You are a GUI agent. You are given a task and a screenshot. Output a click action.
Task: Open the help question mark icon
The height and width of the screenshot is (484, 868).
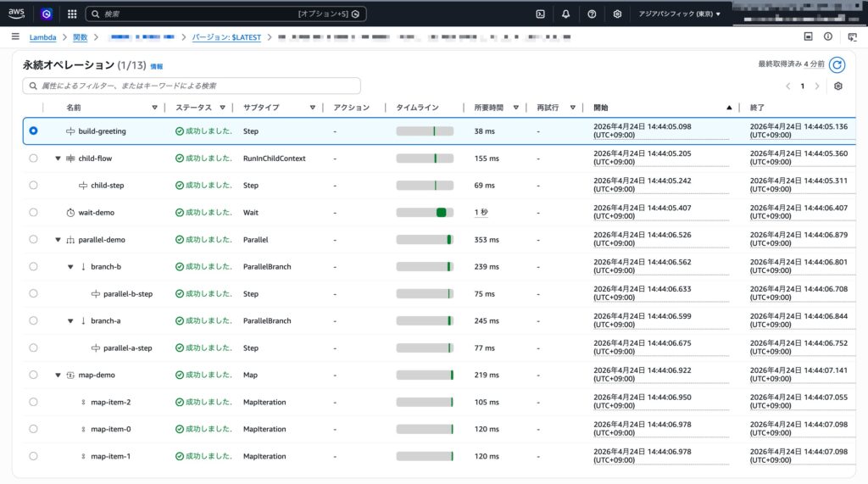592,14
